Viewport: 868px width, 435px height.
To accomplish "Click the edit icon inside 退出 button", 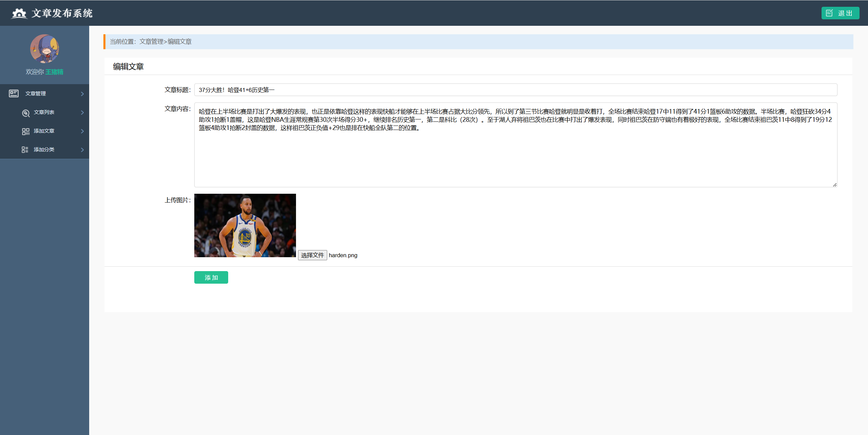I will pos(829,13).
